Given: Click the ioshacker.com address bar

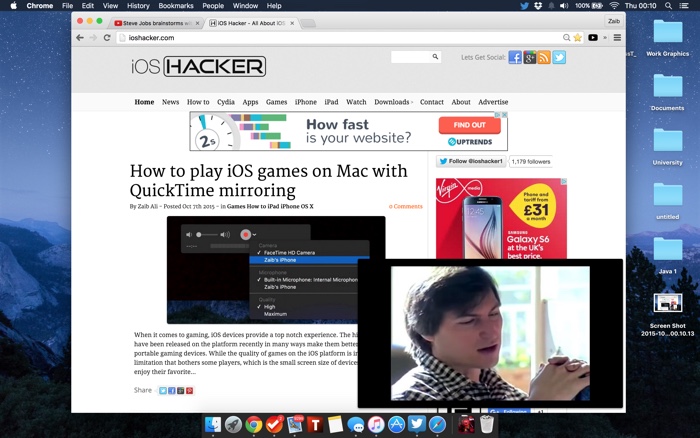Looking at the screenshot, I should 339,38.
